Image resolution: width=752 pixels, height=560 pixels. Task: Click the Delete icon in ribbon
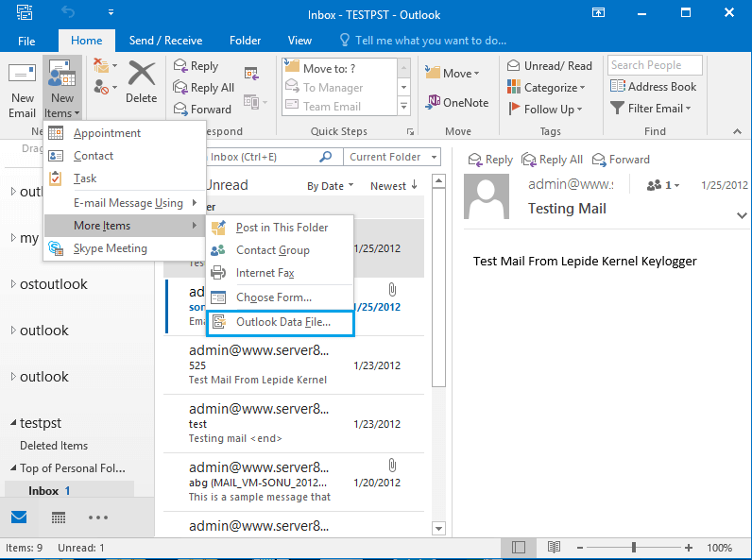[142, 81]
